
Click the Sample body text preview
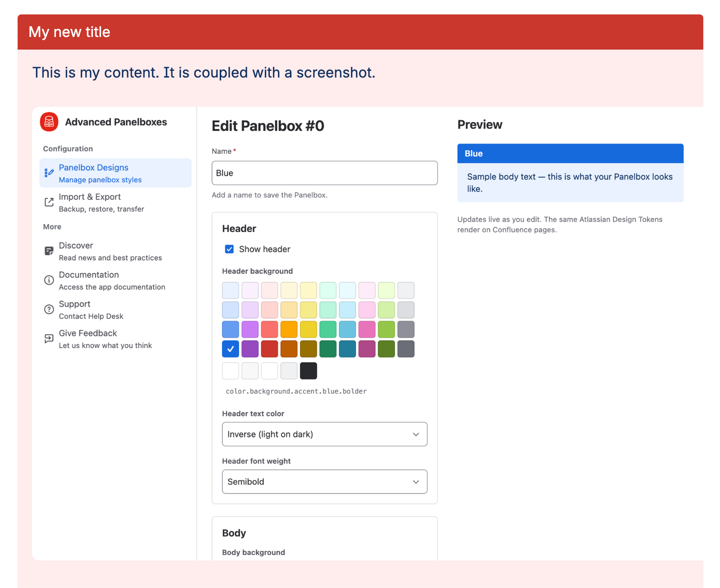click(570, 183)
